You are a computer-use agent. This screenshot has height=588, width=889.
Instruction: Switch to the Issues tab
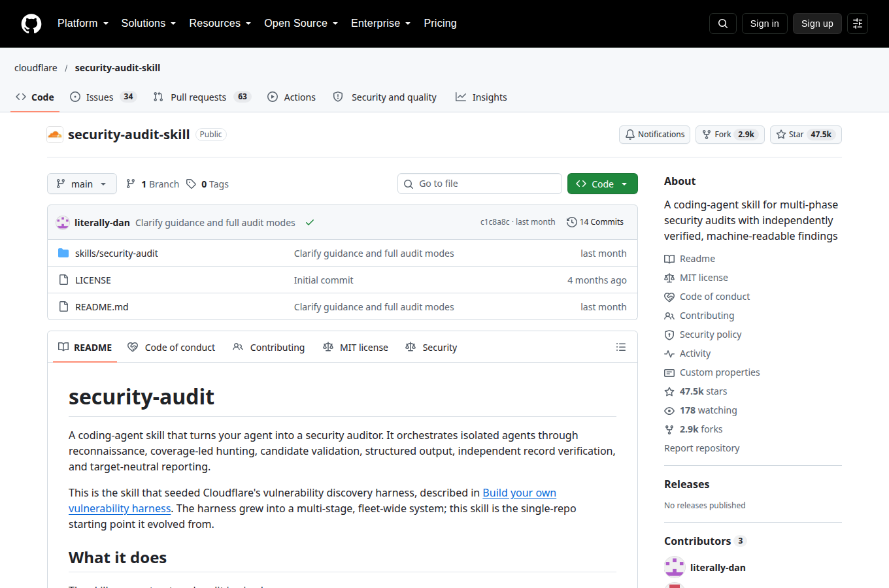103,97
